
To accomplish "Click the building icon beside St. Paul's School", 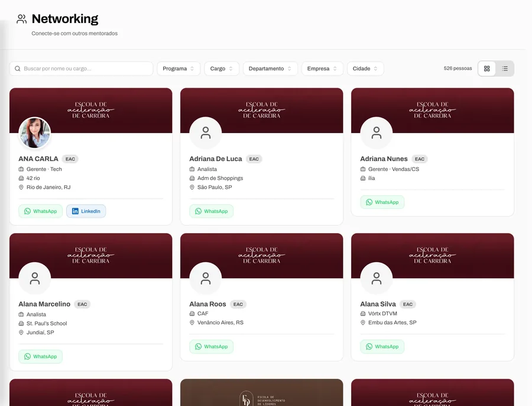I will coord(21,324).
